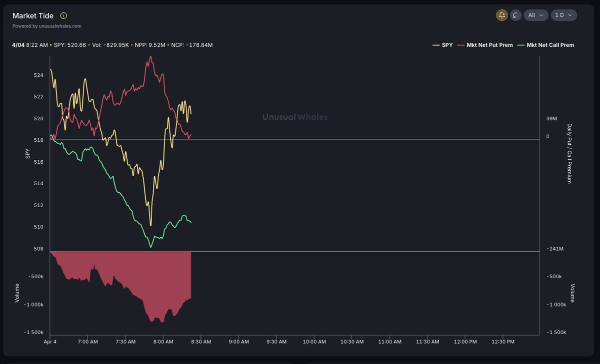Click the yellow SPY dot in the data readout
This screenshot has height=364, width=600.
(x=50, y=45)
